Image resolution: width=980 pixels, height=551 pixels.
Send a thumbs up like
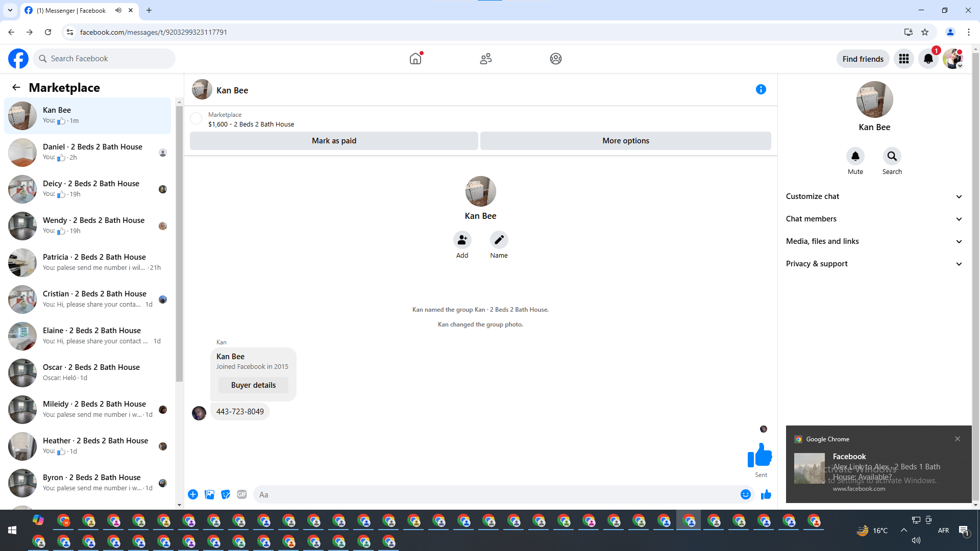tap(766, 494)
